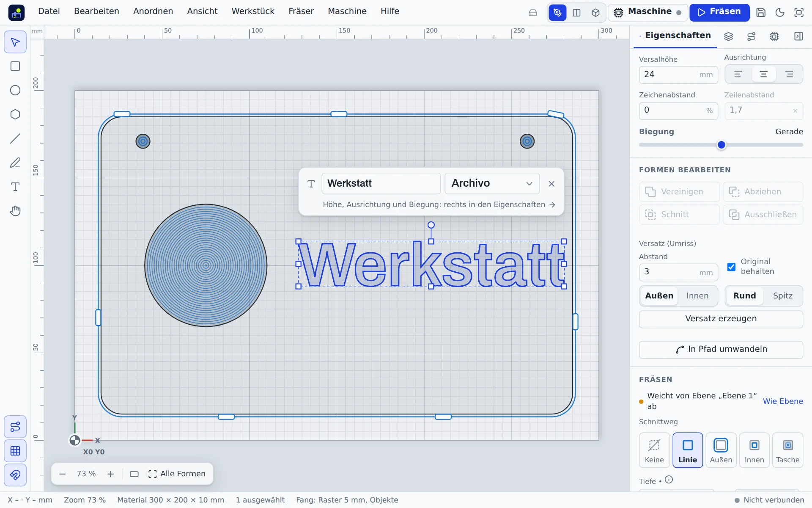Click the Biegung slider handle
This screenshot has height=508, width=812.
point(721,145)
